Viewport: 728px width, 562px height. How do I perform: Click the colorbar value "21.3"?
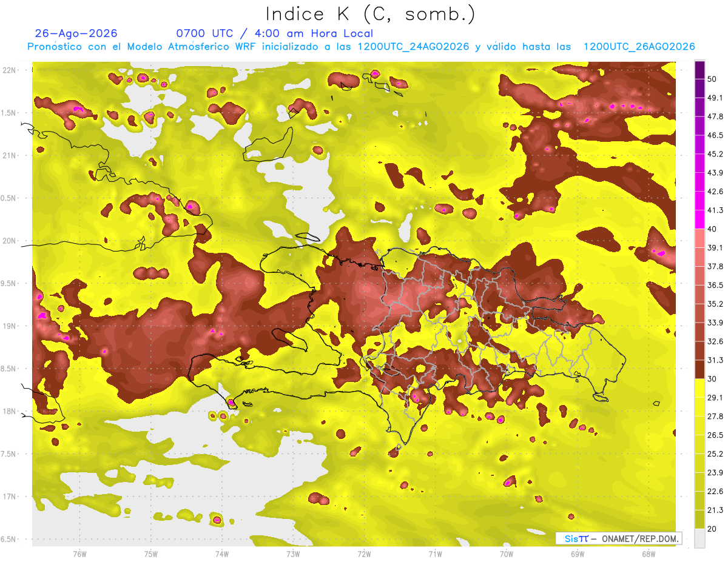[x=715, y=510]
